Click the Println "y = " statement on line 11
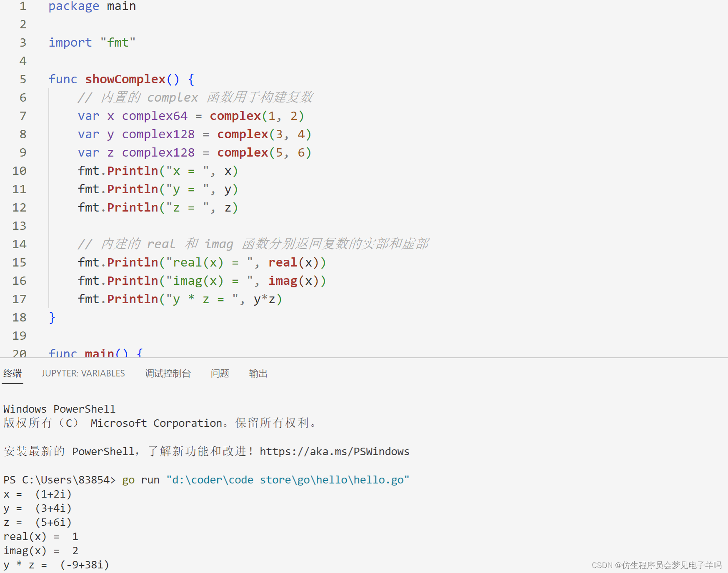This screenshot has height=573, width=728. 158,189
